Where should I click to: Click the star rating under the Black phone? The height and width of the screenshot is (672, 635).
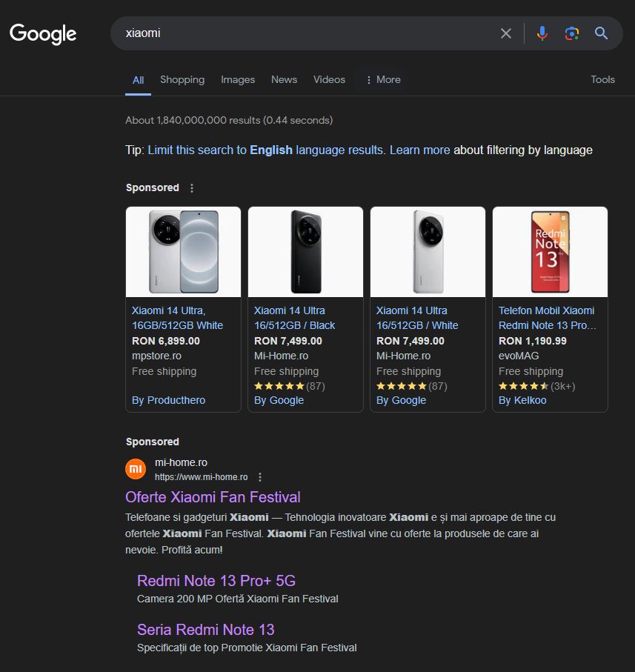coord(290,386)
